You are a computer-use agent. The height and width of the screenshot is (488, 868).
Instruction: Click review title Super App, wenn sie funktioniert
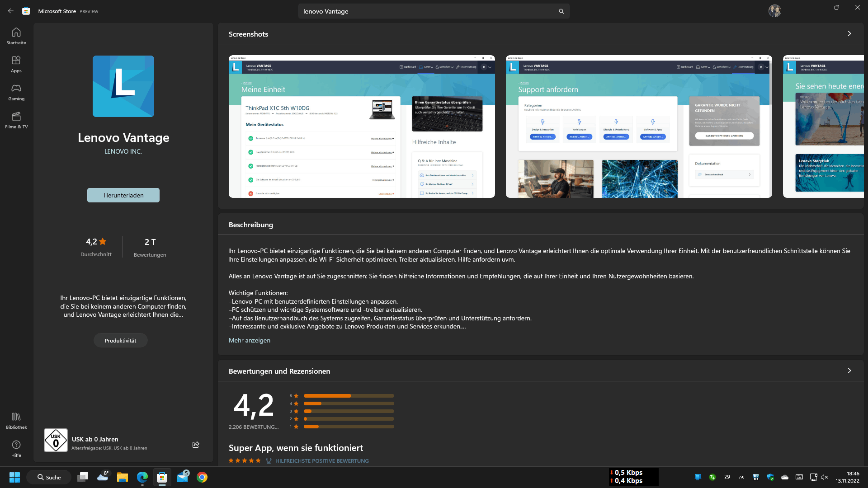point(296,448)
